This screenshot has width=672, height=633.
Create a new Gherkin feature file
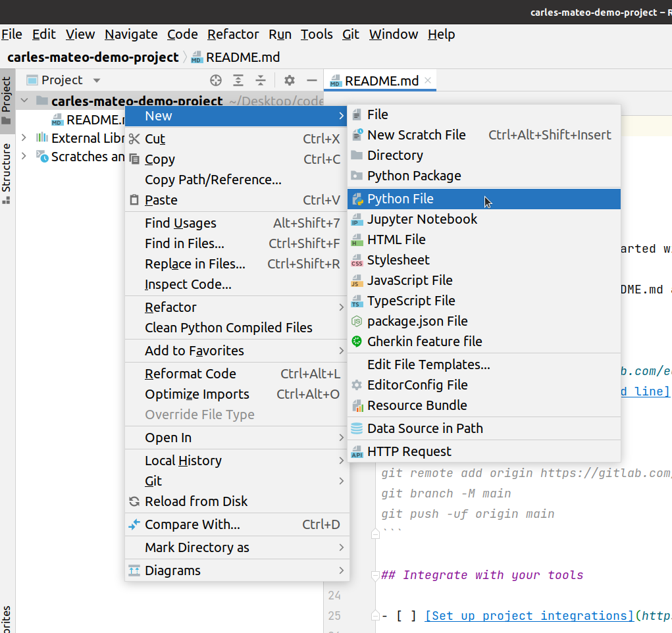point(484,342)
